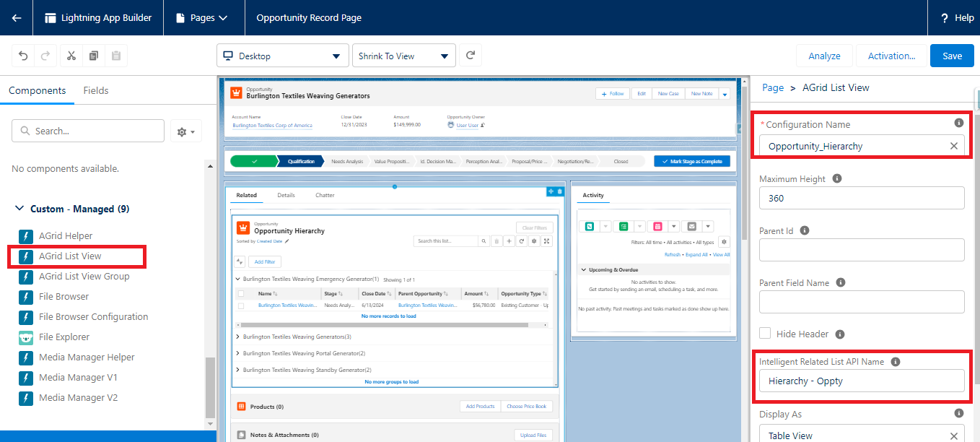Click the Analyze button
980x442 pixels.
click(x=824, y=56)
